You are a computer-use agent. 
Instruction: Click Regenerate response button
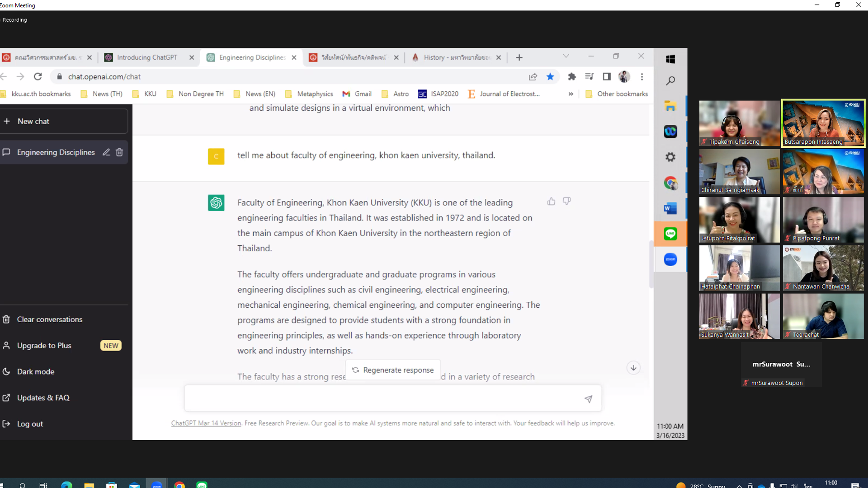392,370
